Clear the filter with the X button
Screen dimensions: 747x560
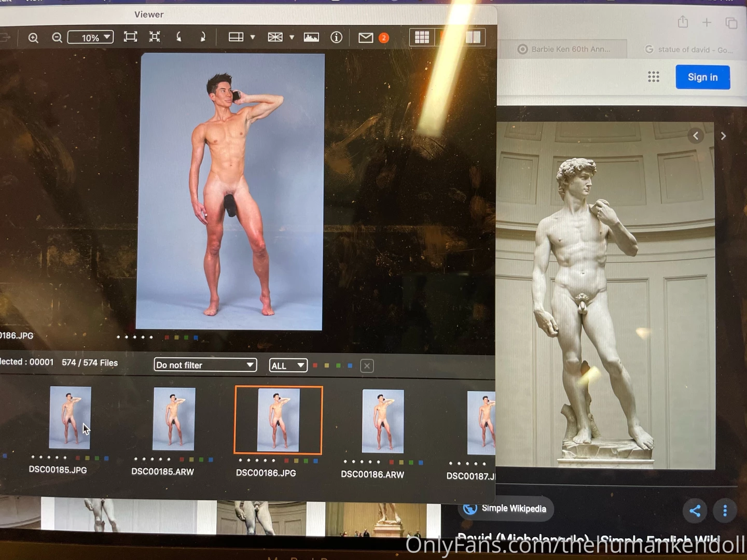(367, 366)
